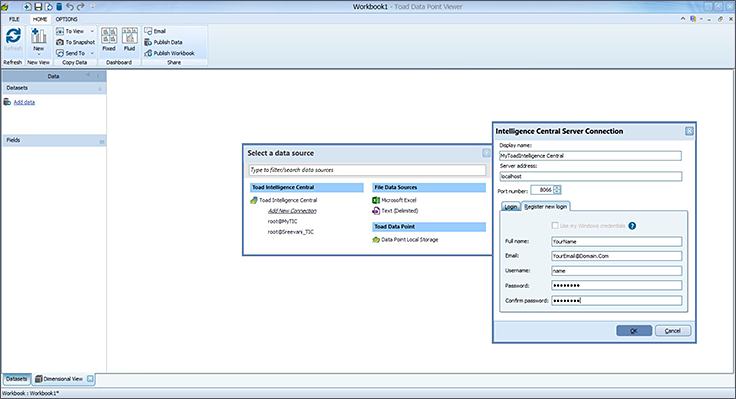Viewport: 736px width, 399px height.
Task: Click OK in the connection dialog
Action: (x=634, y=331)
